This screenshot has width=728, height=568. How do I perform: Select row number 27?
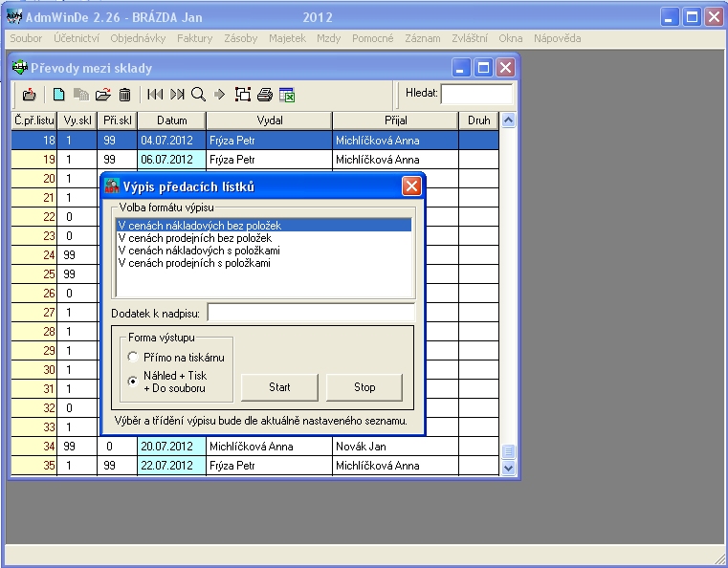[33, 313]
